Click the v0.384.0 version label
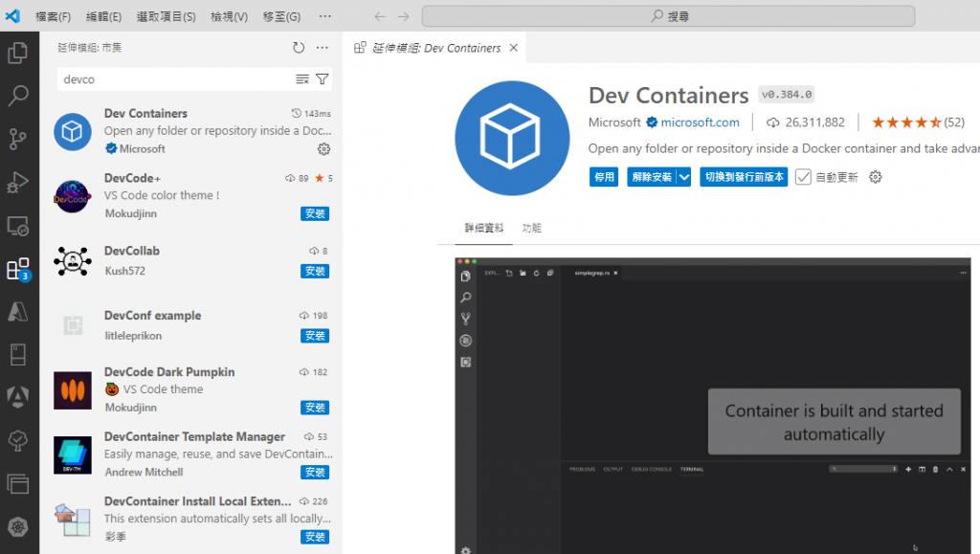This screenshot has width=980, height=554. click(x=787, y=95)
